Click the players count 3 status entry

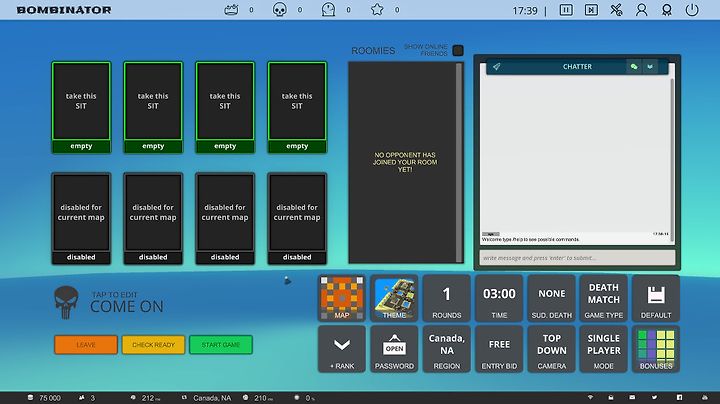click(87, 398)
